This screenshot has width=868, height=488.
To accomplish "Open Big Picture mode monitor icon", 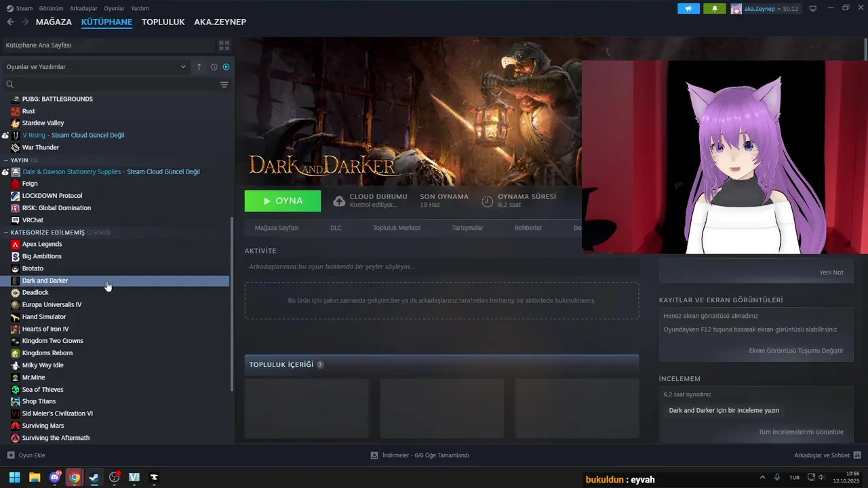I will pos(813,9).
